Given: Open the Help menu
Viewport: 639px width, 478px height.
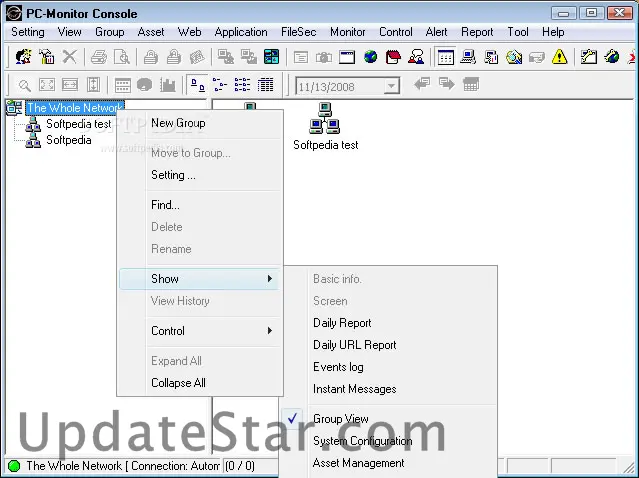Looking at the screenshot, I should (x=553, y=32).
